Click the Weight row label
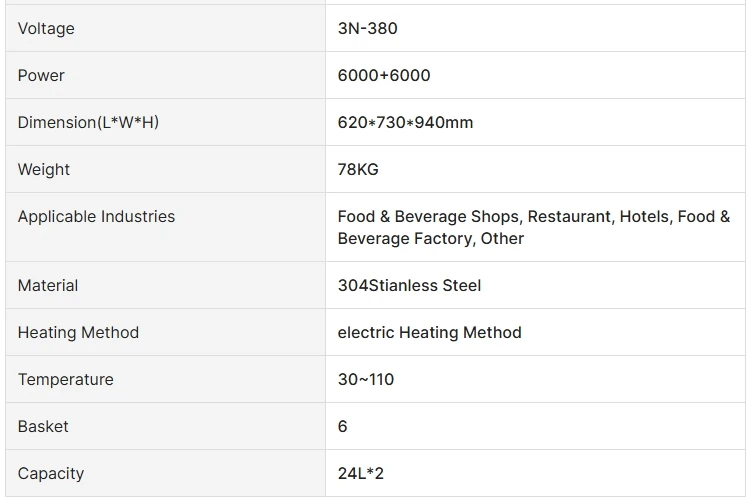750x502 pixels. 44,169
